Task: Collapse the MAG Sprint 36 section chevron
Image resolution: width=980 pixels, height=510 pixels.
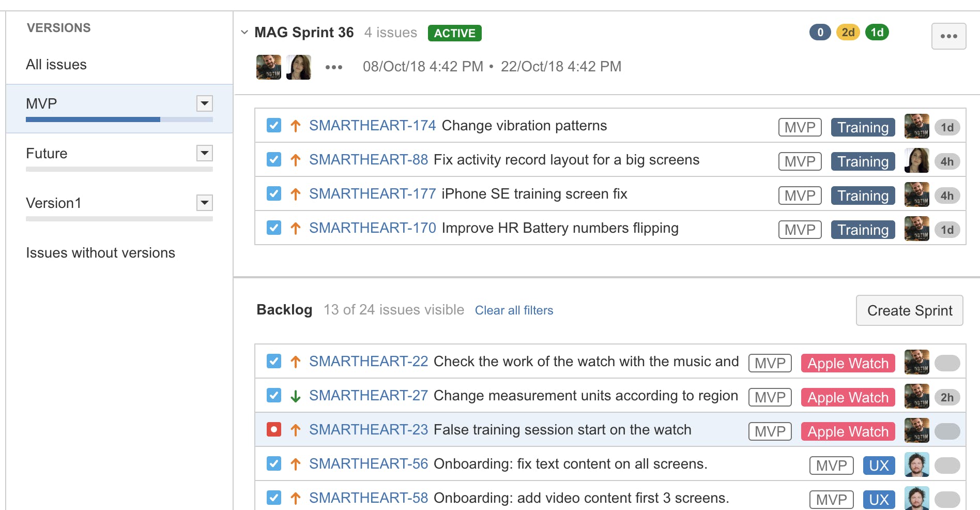Action: click(x=244, y=32)
